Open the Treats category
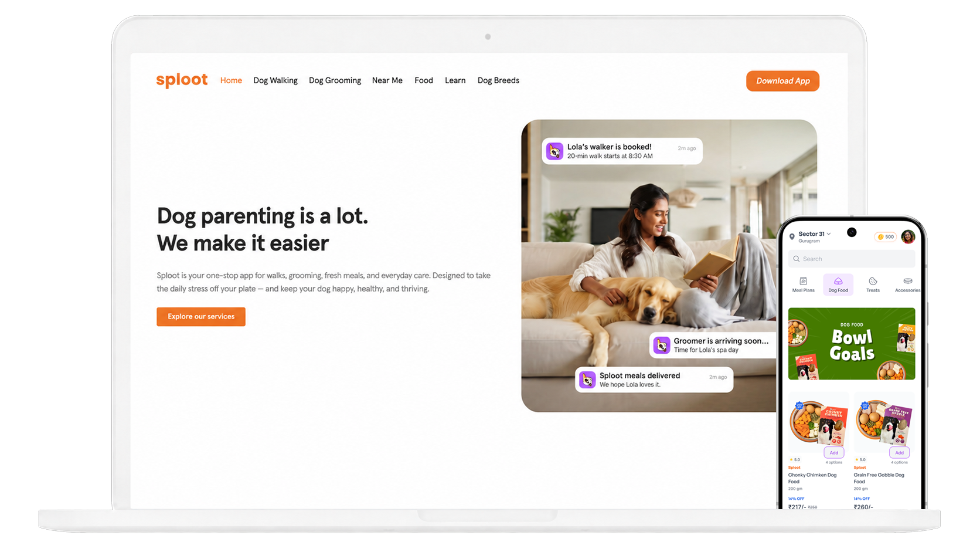 point(873,285)
